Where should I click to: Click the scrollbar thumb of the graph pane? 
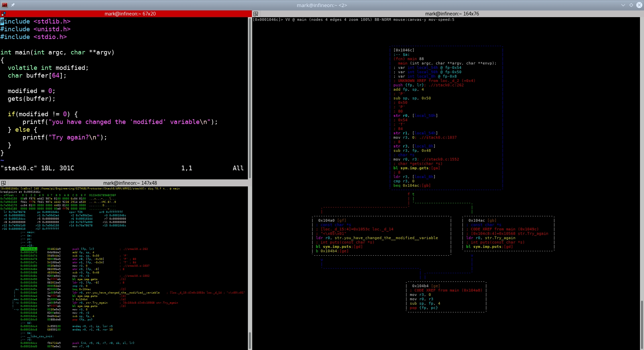click(x=642, y=324)
